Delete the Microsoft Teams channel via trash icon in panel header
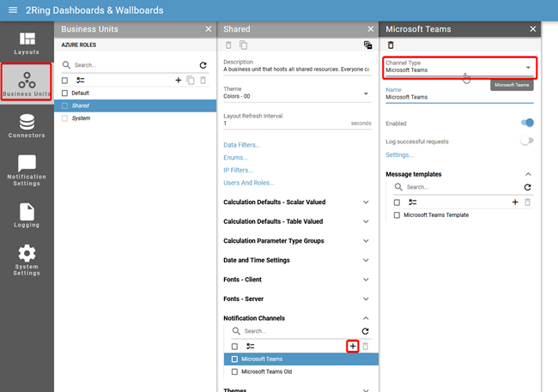 tap(391, 45)
